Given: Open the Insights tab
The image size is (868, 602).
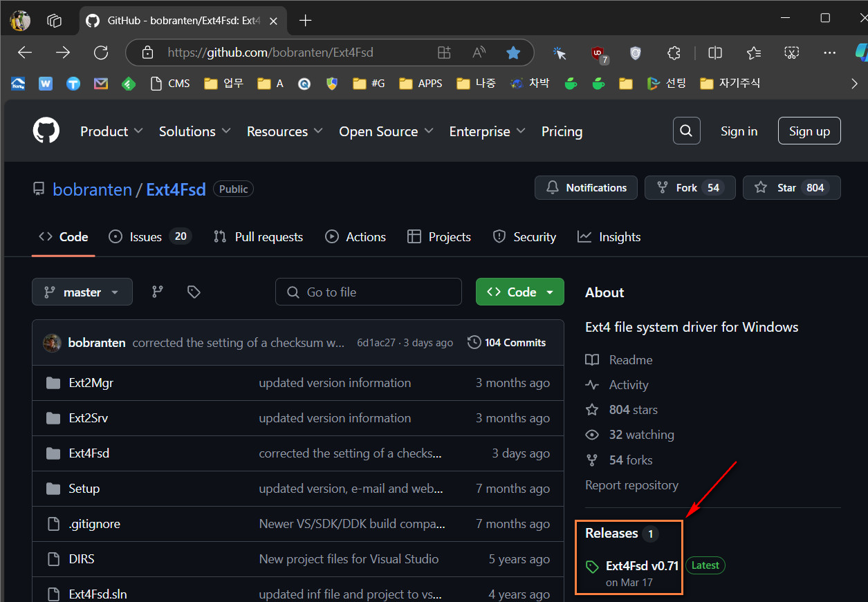Looking at the screenshot, I should tap(609, 237).
